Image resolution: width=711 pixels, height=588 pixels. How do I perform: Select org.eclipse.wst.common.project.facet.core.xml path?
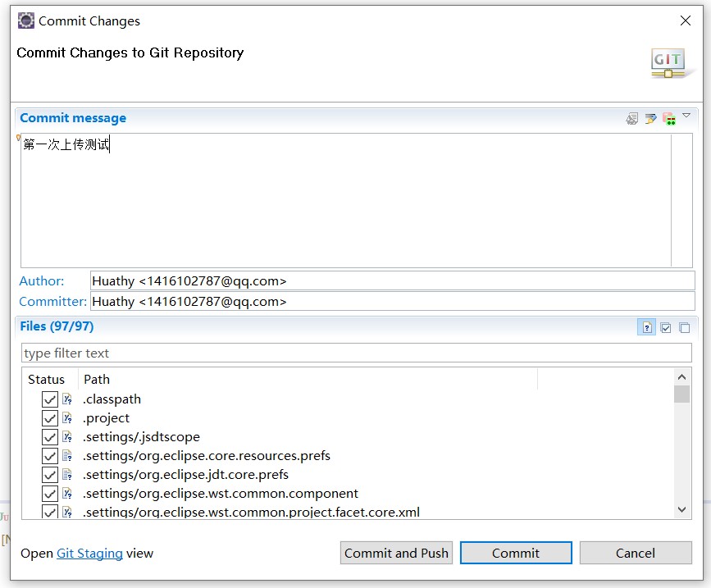(x=251, y=512)
